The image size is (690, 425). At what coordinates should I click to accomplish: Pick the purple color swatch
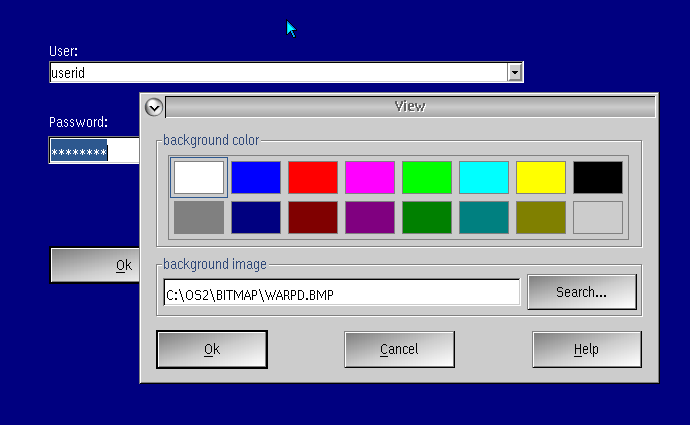(x=370, y=217)
